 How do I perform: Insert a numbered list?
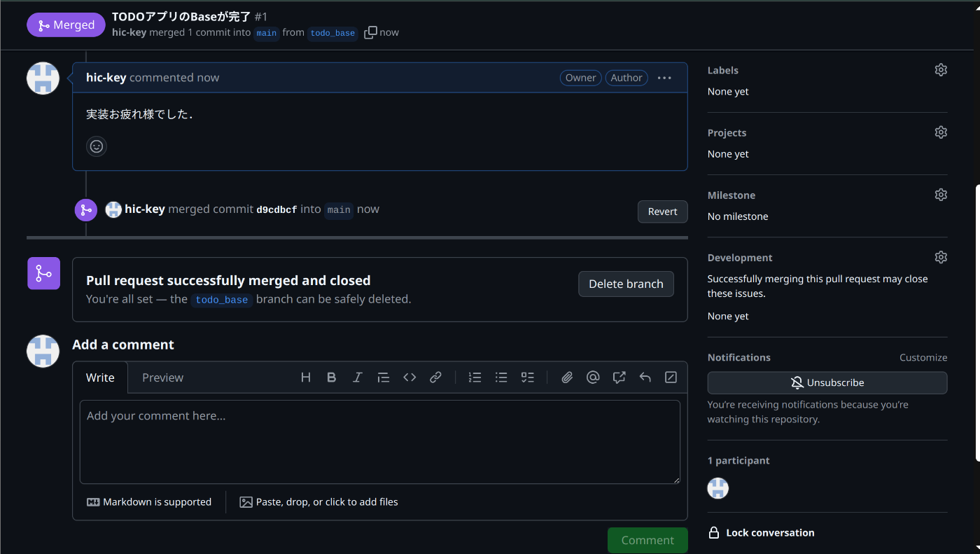click(475, 378)
